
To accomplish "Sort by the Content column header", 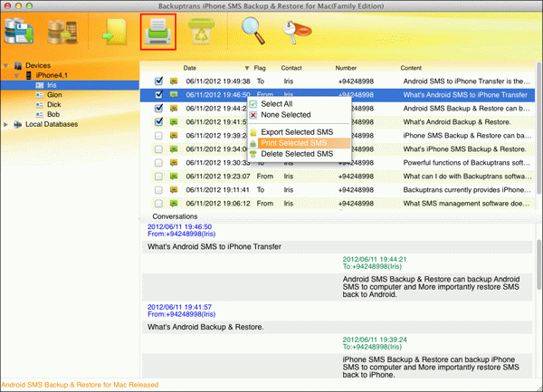I will [411, 68].
